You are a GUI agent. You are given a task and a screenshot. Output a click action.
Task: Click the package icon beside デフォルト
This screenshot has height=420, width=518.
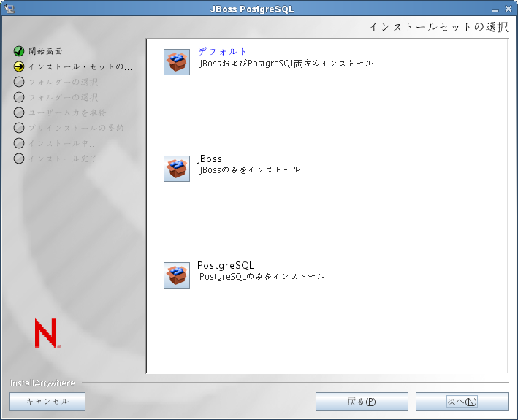pos(177,62)
